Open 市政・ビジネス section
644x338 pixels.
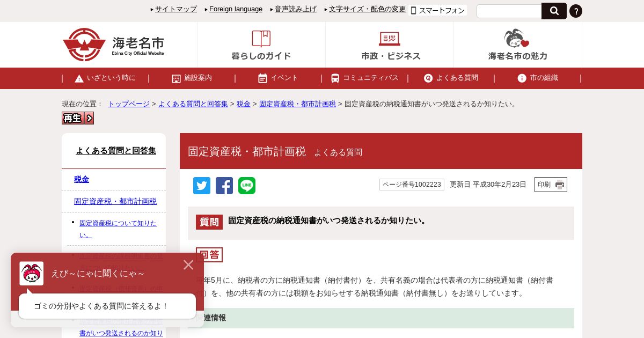click(390, 45)
